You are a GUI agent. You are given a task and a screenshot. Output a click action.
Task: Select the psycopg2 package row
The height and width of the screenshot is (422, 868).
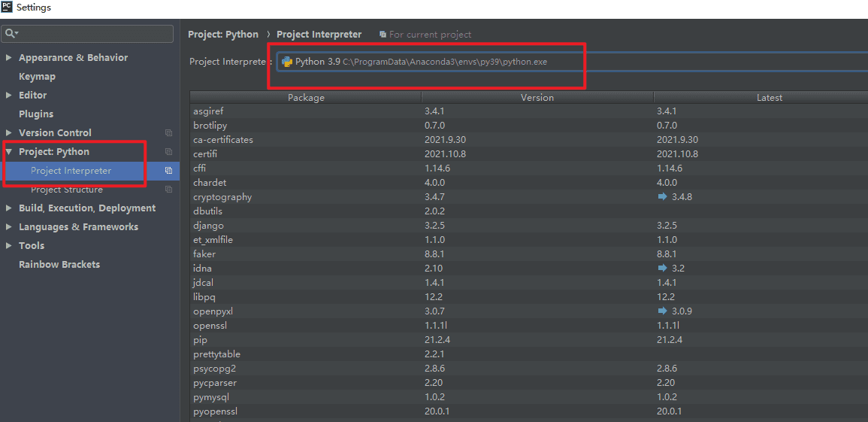(528, 369)
